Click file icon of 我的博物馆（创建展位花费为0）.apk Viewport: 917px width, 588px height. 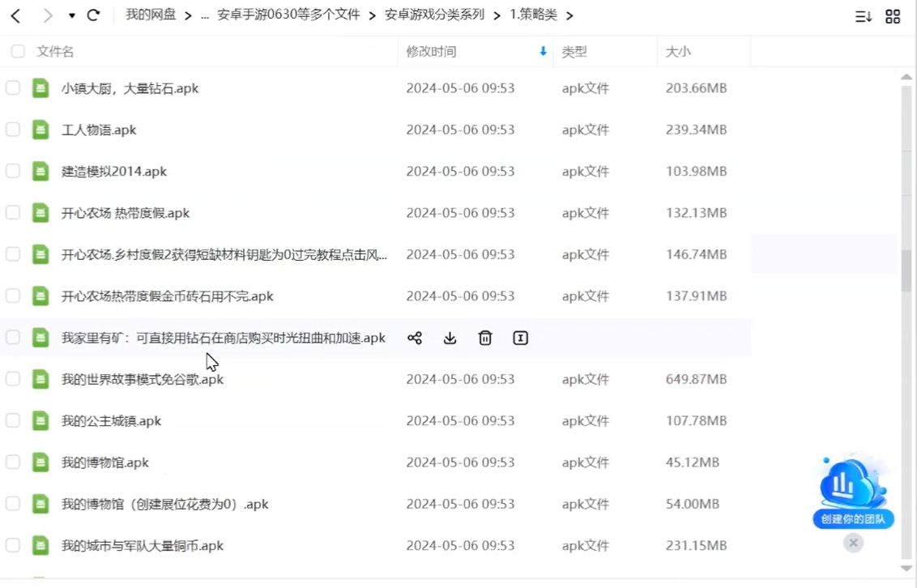point(41,504)
